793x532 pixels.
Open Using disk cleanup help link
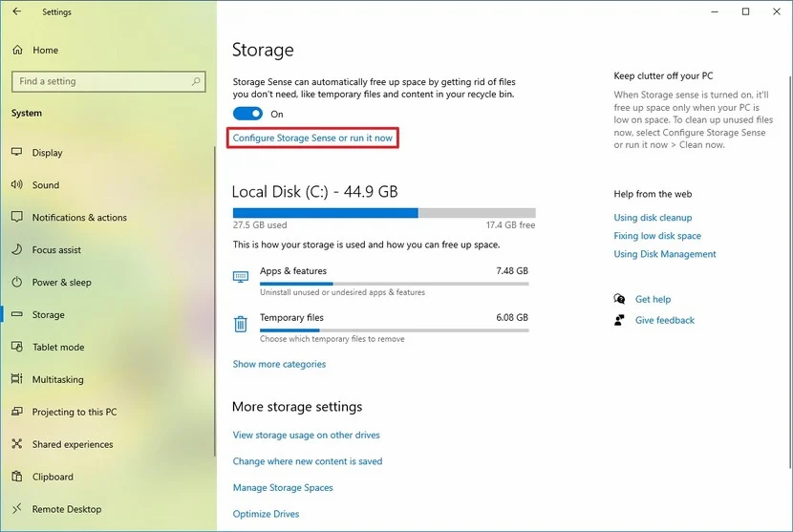coord(653,218)
